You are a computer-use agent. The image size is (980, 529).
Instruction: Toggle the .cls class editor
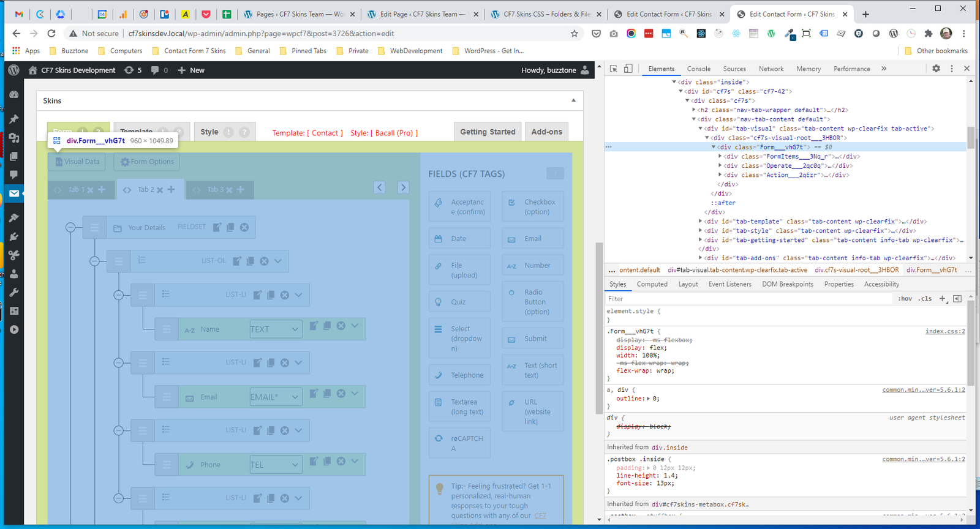point(925,299)
